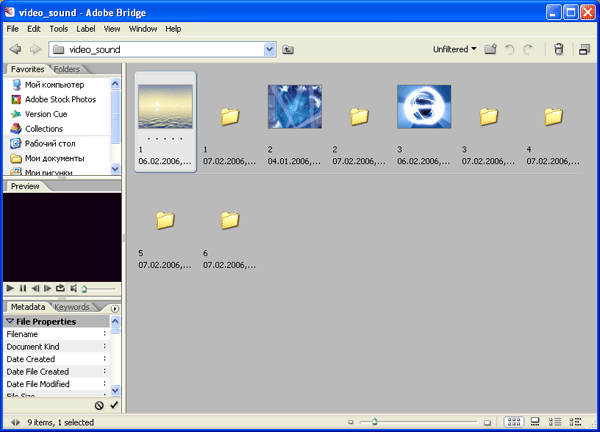Image resolution: width=600 pixels, height=432 pixels.
Task: Switch to thumbnails view
Action: click(x=513, y=422)
